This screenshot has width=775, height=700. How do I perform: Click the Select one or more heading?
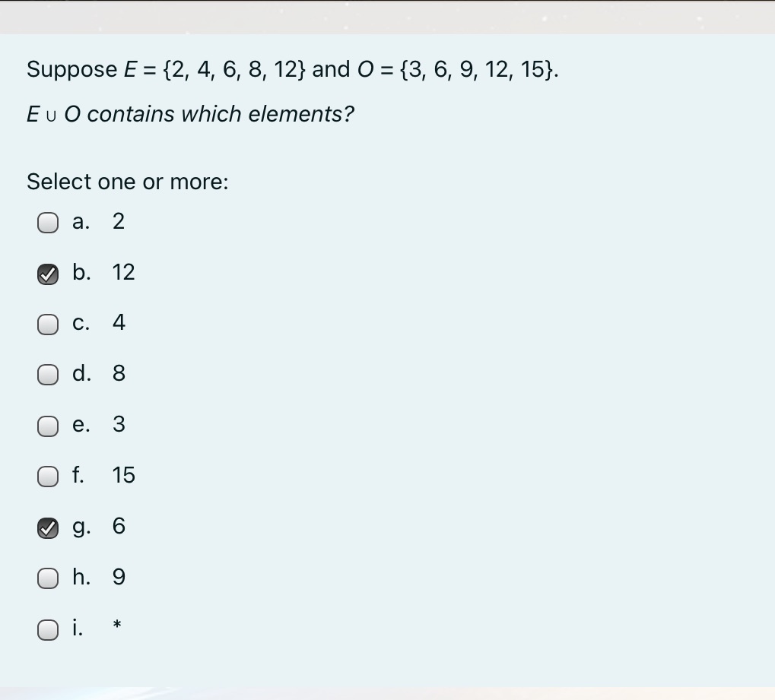(127, 182)
